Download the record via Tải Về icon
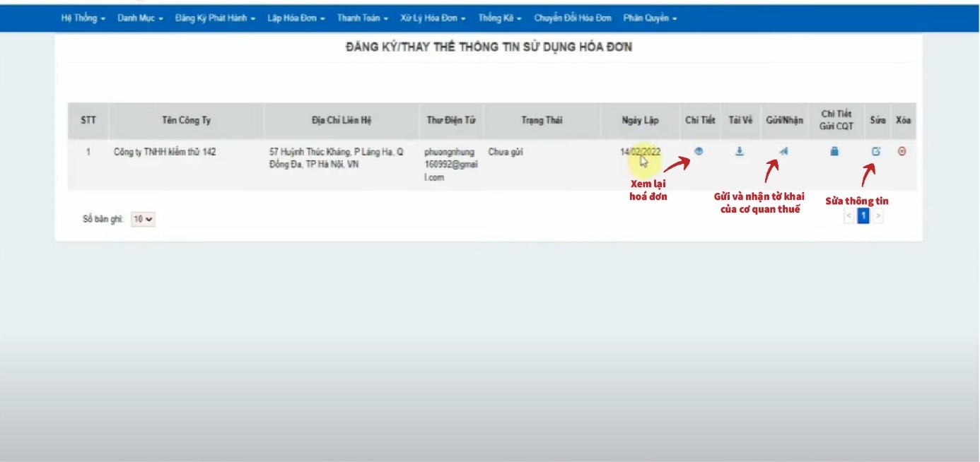Screen dimensions: 980x462 coord(739,151)
